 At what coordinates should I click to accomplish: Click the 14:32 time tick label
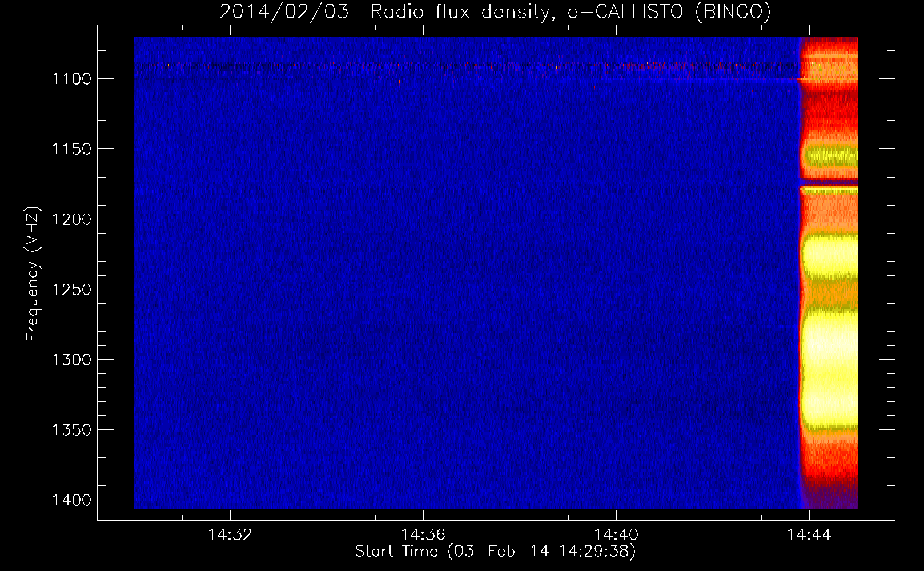coord(230,535)
